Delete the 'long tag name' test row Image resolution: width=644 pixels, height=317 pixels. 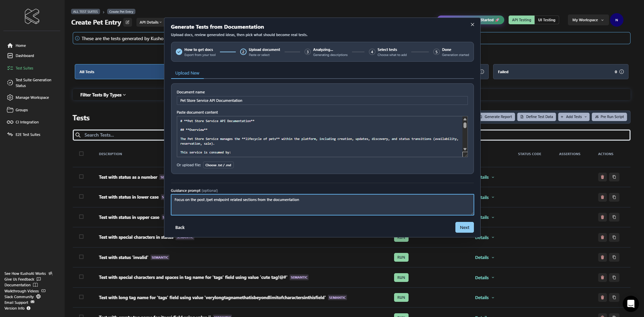(x=602, y=297)
